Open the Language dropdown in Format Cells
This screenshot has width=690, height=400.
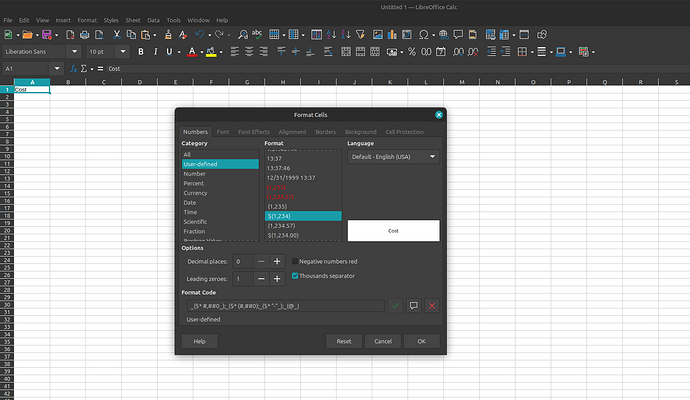[x=393, y=157]
